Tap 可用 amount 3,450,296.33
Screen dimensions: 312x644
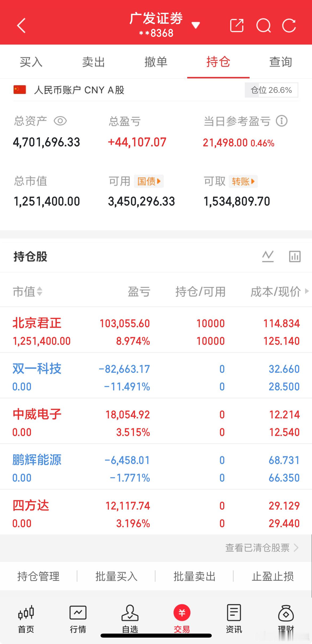pyautogui.click(x=141, y=201)
